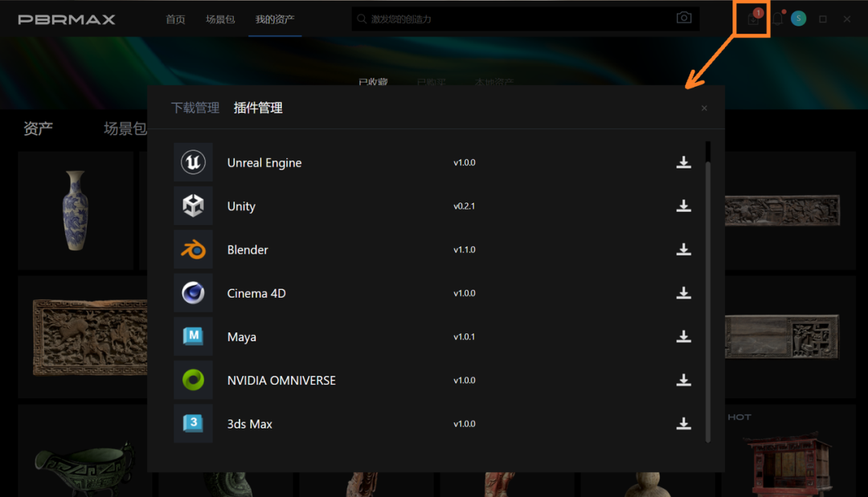Download the Cinema 4D plugin
The image size is (868, 497).
(x=684, y=293)
